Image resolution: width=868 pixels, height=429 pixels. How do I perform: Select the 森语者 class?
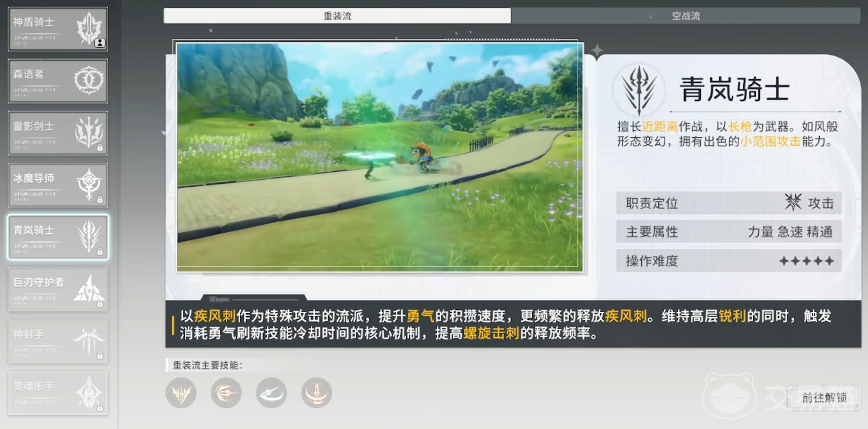pyautogui.click(x=58, y=81)
